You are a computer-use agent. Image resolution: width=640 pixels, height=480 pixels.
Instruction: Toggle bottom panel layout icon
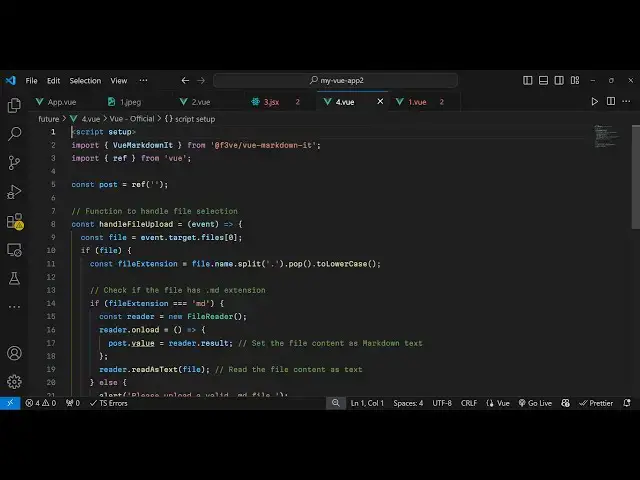tap(543, 80)
